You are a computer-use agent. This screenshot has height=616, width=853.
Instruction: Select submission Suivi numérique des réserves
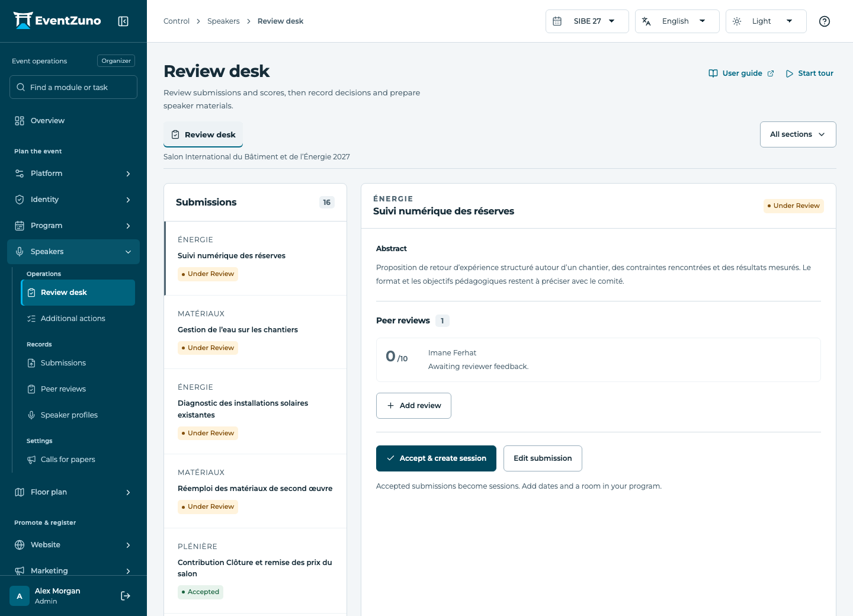pyautogui.click(x=255, y=258)
